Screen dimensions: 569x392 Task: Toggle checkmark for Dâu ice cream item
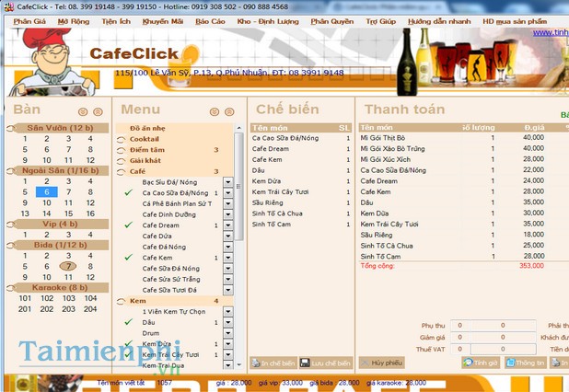pos(129,322)
